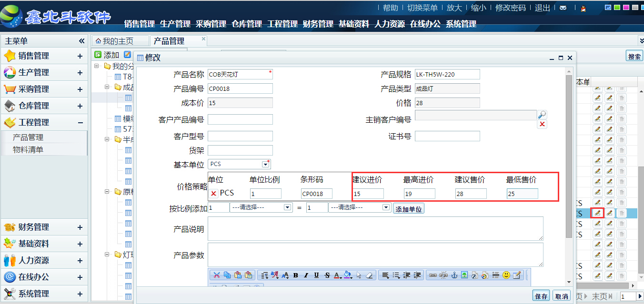Click the 保存 save button
This screenshot has height=304, width=644.
(541, 295)
